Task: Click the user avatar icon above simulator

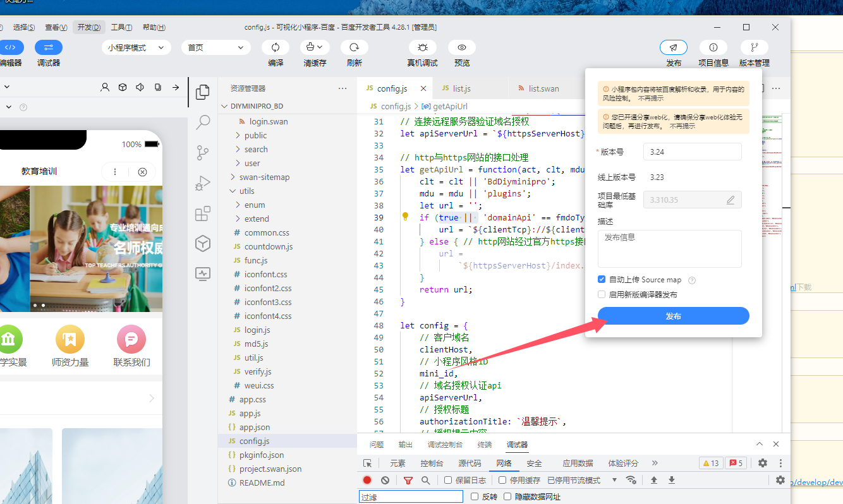Action: [106, 87]
